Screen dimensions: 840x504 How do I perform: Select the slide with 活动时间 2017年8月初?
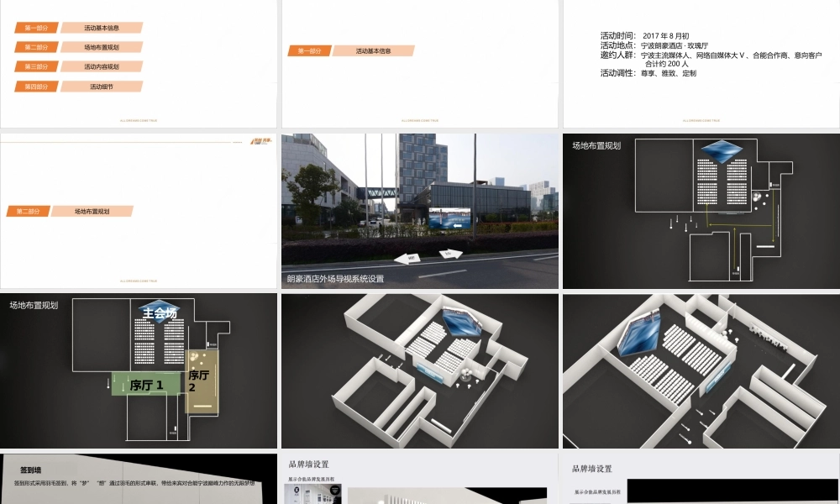701,64
